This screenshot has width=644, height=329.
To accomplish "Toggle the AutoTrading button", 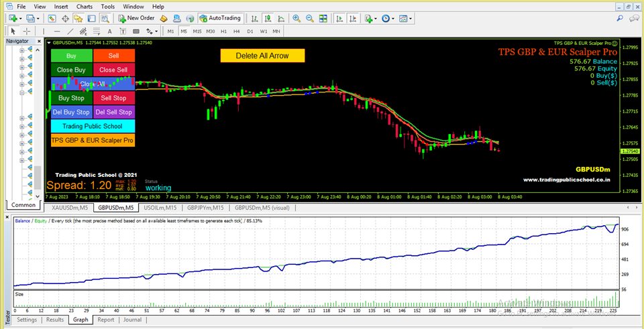I will [x=221, y=18].
